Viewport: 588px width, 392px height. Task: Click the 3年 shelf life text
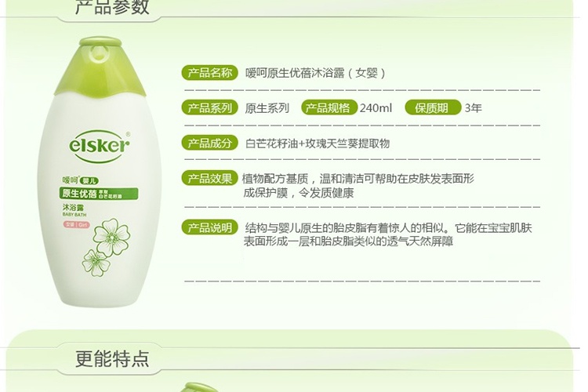point(473,108)
